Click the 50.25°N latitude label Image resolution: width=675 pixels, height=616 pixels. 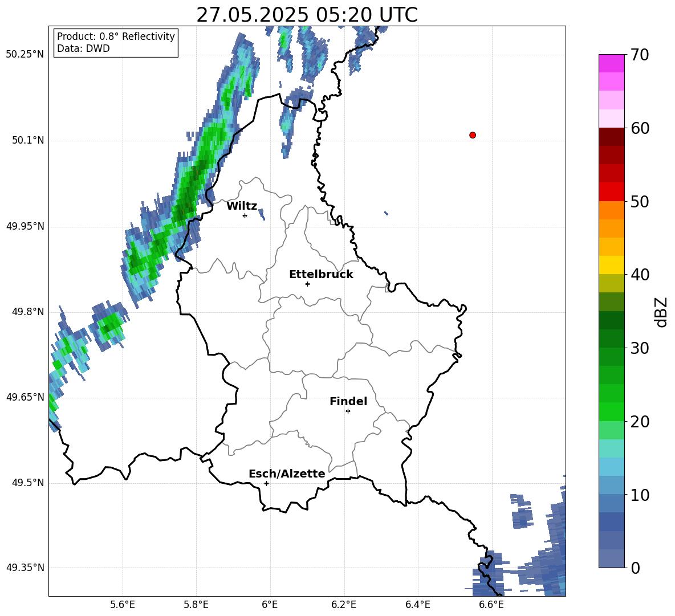tap(25, 55)
